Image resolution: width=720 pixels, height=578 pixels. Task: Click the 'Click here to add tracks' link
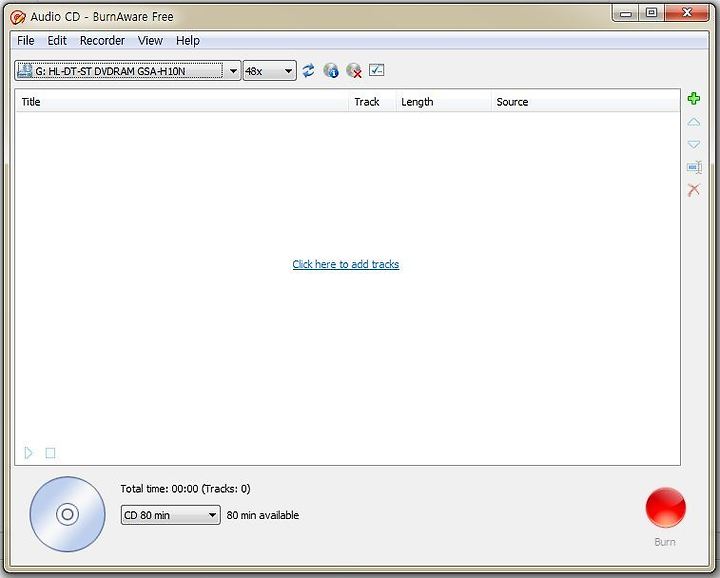tap(346, 264)
